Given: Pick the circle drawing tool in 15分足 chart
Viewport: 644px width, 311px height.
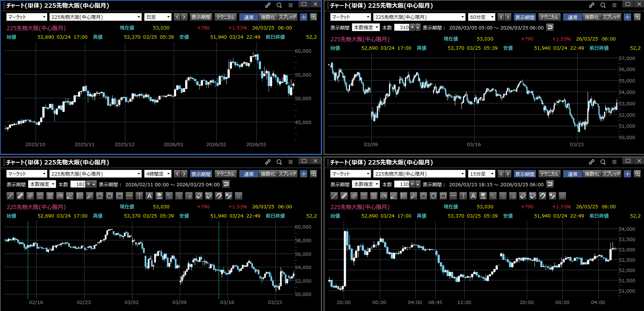Looking at the screenshot, I should click(433, 196).
